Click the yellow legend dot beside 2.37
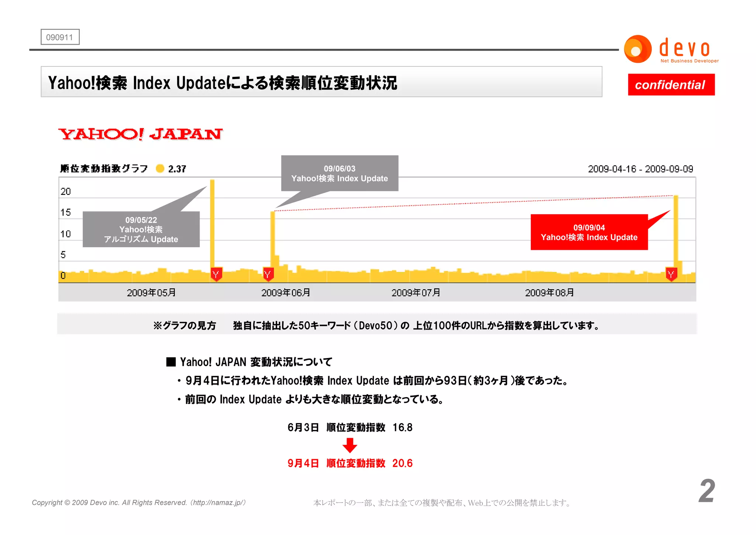This screenshot has width=756, height=535. [x=160, y=168]
